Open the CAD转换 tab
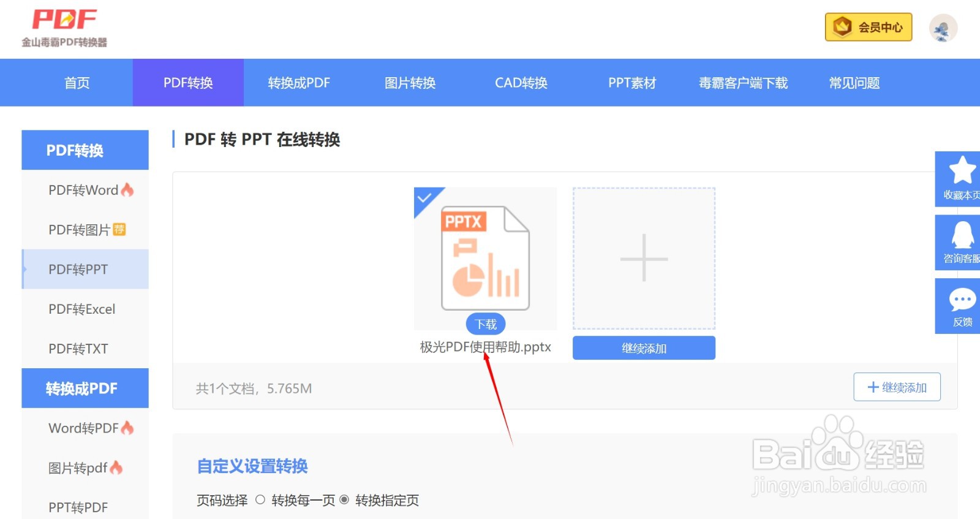 point(521,83)
